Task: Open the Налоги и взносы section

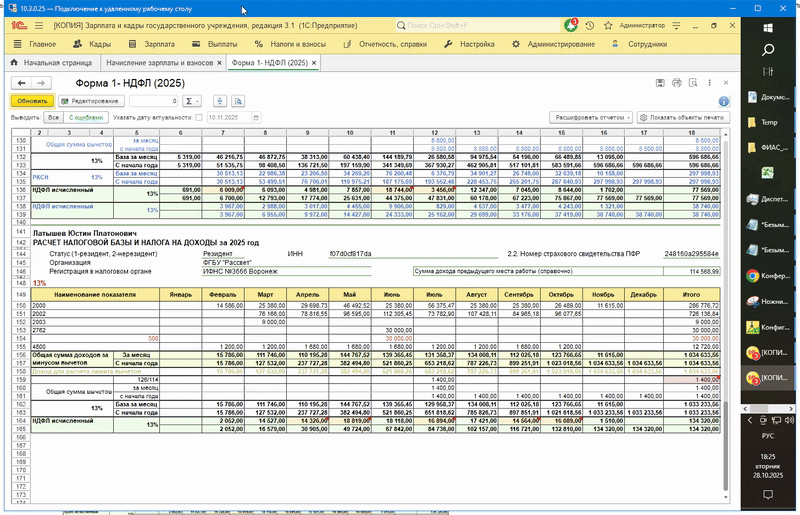Action: pos(290,44)
